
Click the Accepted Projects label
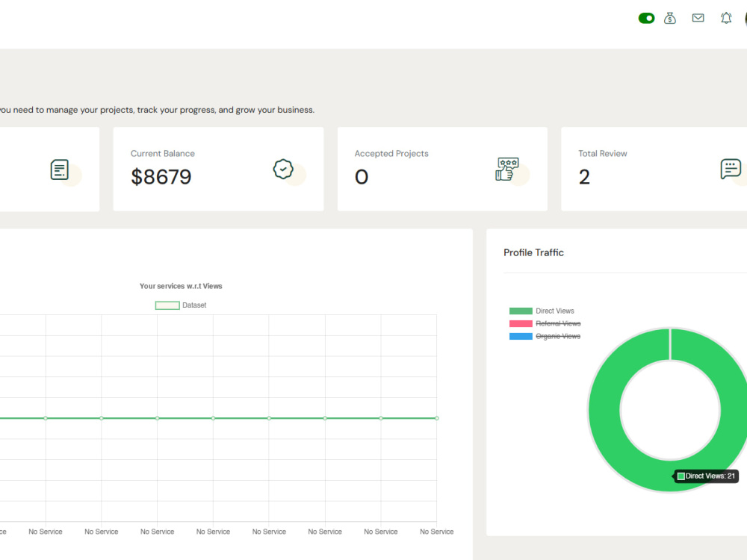click(391, 153)
